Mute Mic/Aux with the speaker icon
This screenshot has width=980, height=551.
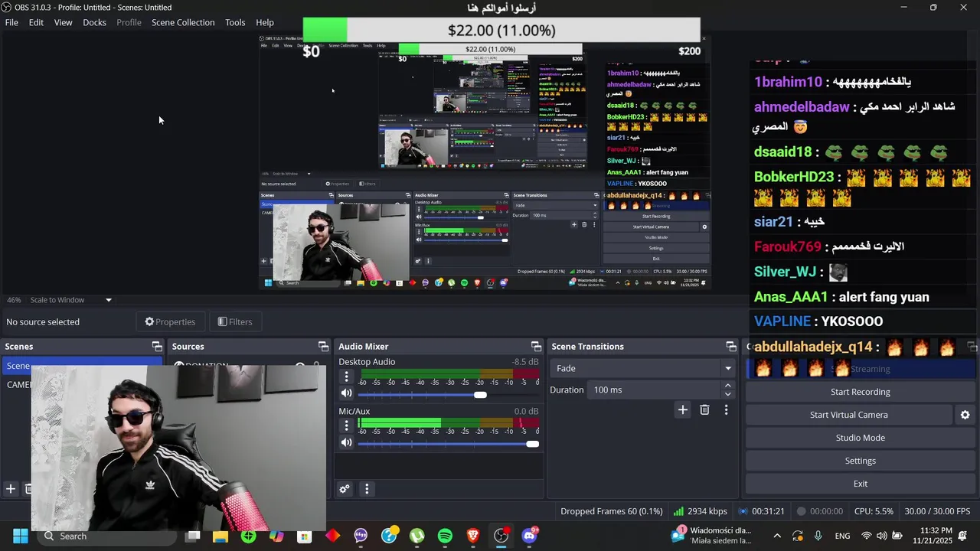point(347,443)
